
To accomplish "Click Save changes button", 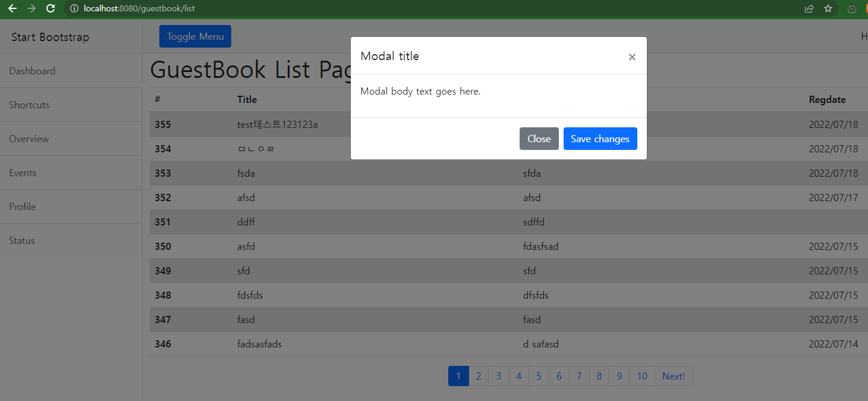I will click(600, 139).
